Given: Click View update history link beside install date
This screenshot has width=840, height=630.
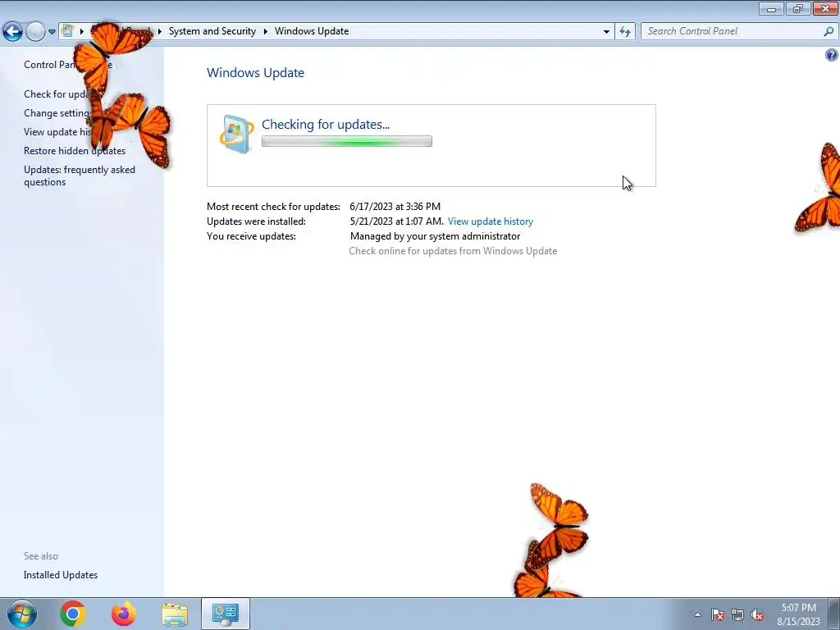Looking at the screenshot, I should [x=491, y=221].
